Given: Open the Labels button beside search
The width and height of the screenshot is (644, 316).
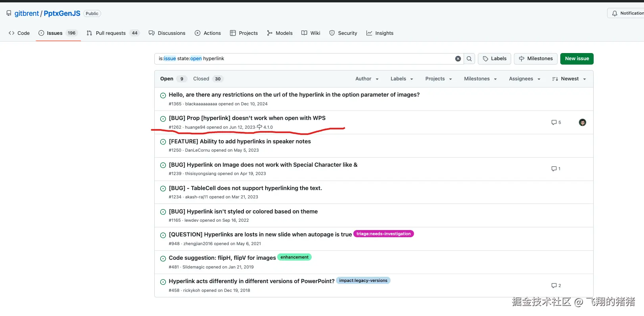Looking at the screenshot, I should (494, 59).
